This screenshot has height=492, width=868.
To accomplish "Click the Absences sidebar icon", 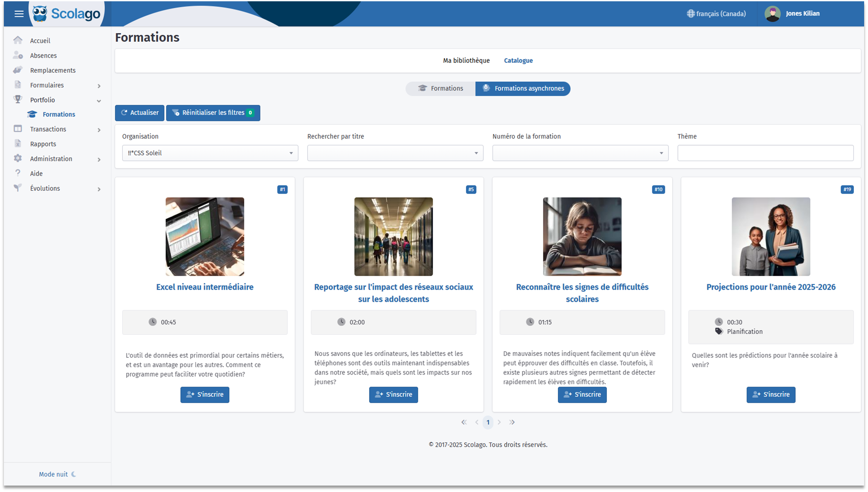I will [18, 55].
